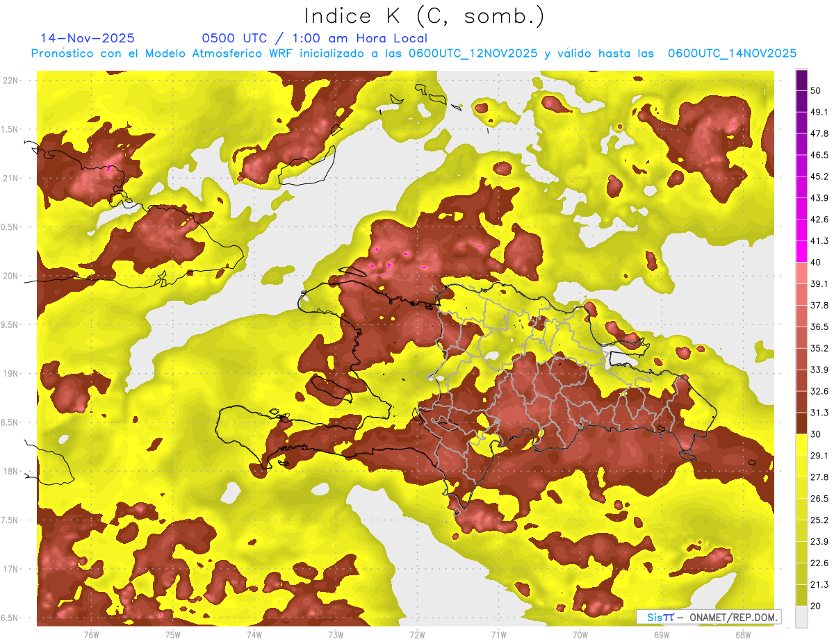Click the '69W' longitude axis label
834x644 pixels.
pos(661,634)
